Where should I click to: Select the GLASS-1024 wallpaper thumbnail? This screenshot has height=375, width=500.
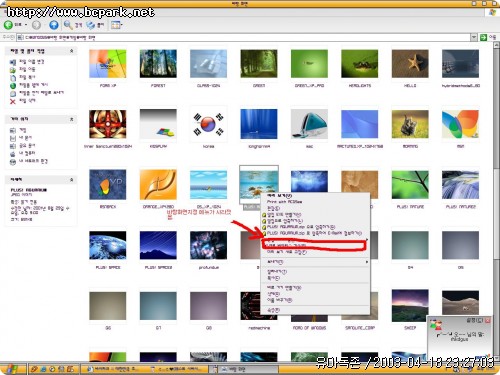click(208, 64)
